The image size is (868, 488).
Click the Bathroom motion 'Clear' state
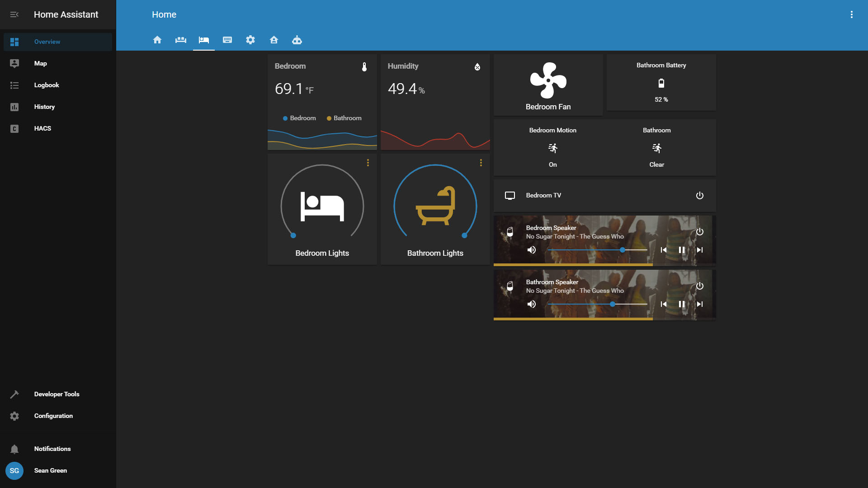click(x=657, y=164)
